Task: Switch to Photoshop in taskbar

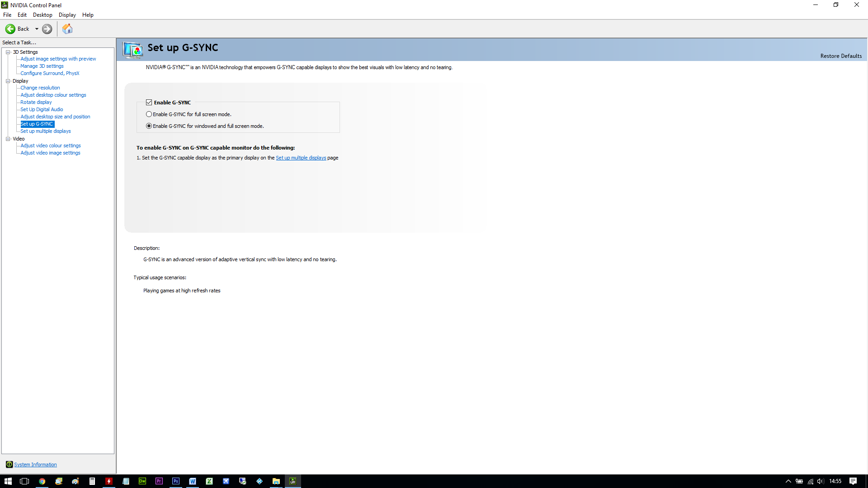Action: coord(176,481)
